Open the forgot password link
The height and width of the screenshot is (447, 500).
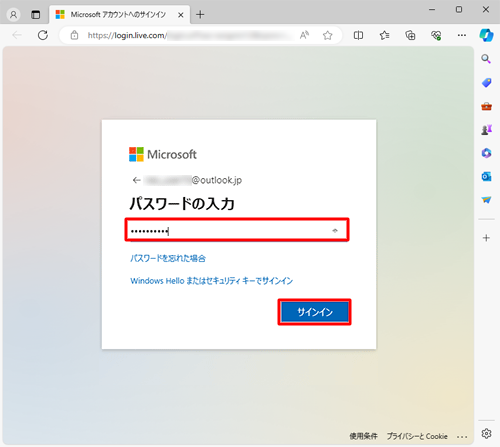pos(168,258)
